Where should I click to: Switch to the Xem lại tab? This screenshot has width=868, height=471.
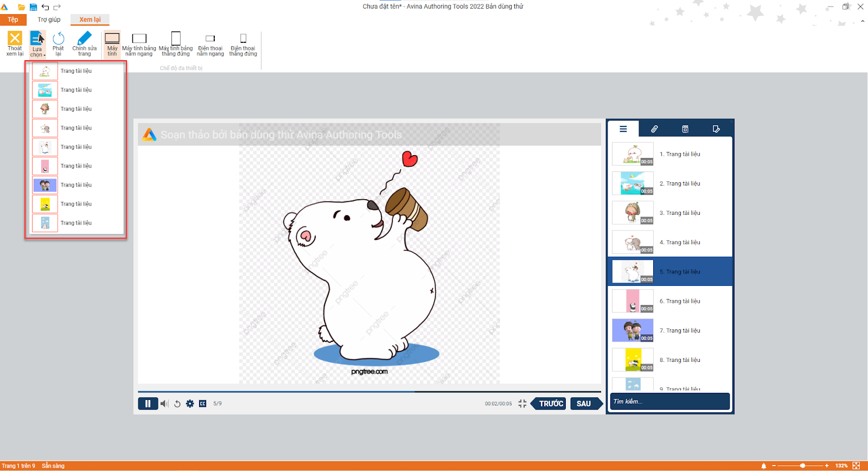point(90,20)
